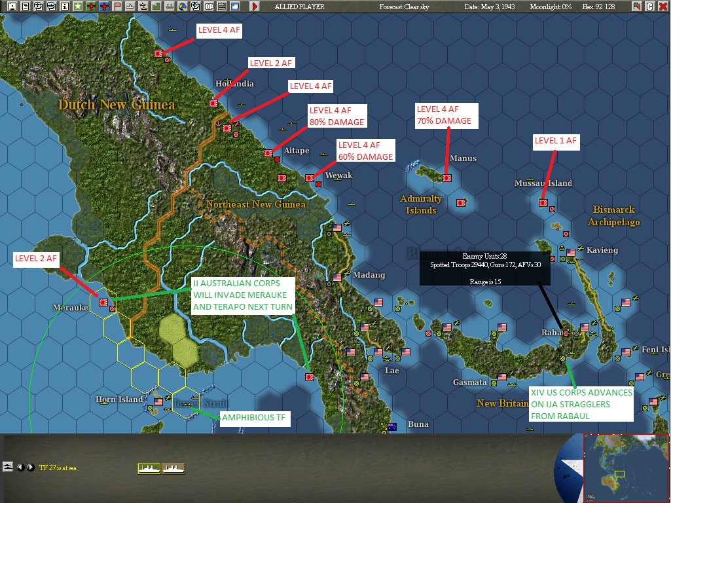
Task: Click the world minimap in bottom right
Action: click(x=627, y=468)
